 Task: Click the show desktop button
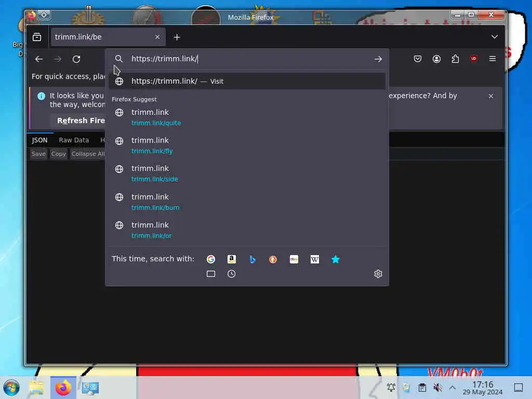pyautogui.click(x=518, y=387)
